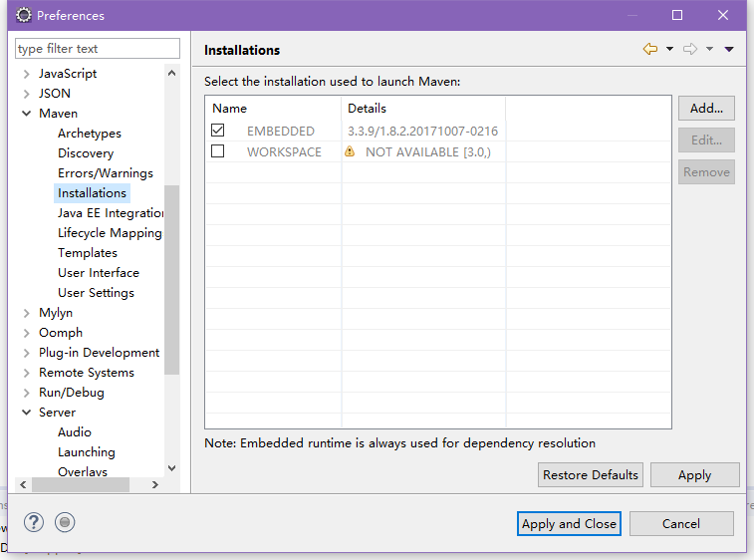Collapse the Server tree node

27,413
